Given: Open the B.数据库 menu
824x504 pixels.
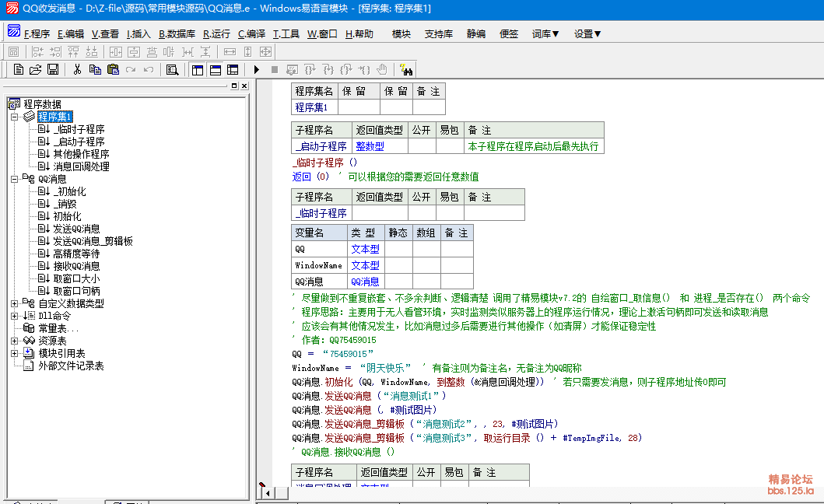Looking at the screenshot, I should coord(177,33).
